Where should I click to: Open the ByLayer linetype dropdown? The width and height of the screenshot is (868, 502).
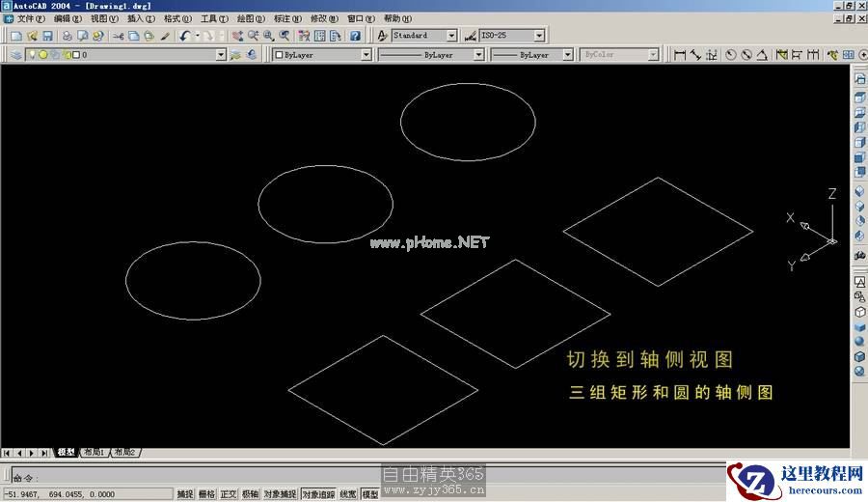coord(478,55)
